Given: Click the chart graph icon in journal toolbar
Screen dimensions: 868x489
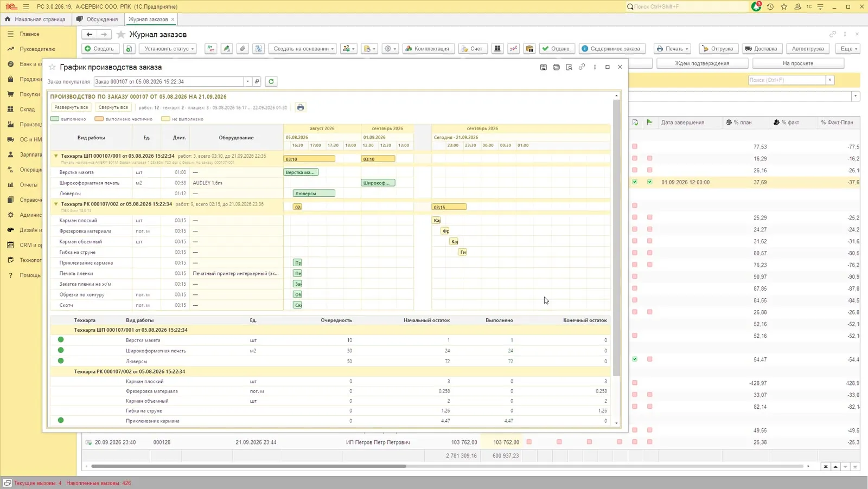Looking at the screenshot, I should 513,48.
